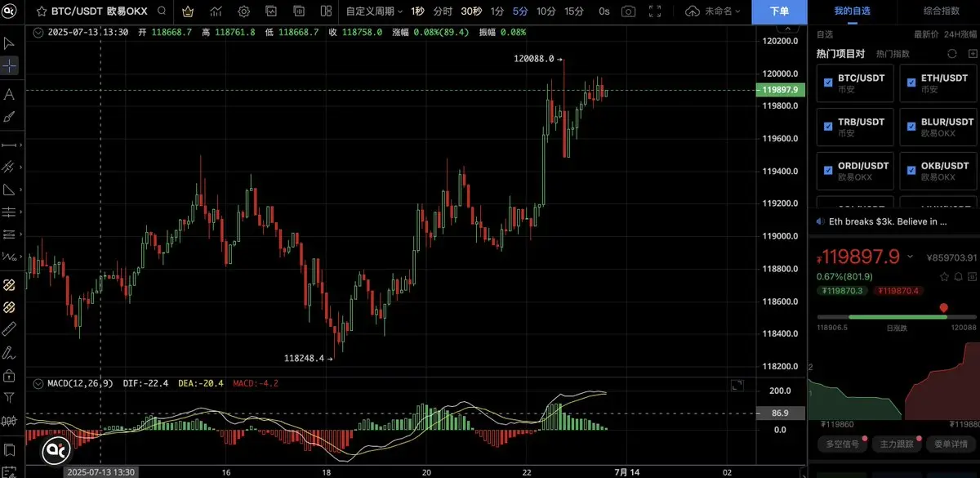Select the ruler measure tool
The width and height of the screenshot is (980, 478).
tap(9, 329)
